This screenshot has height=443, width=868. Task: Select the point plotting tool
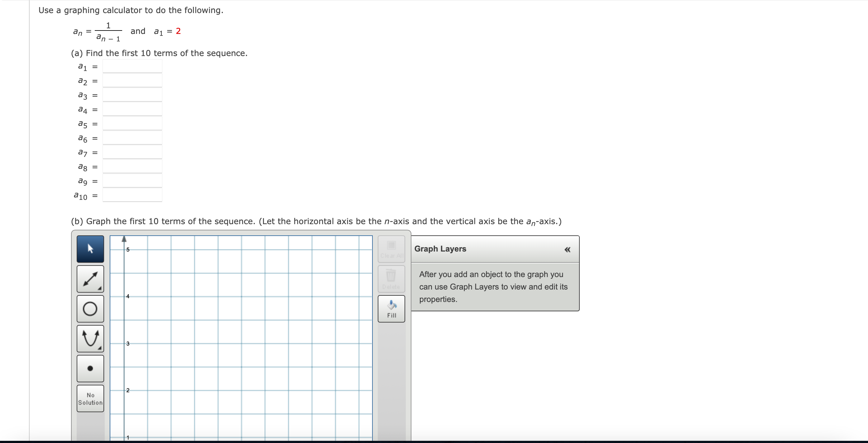(x=90, y=368)
